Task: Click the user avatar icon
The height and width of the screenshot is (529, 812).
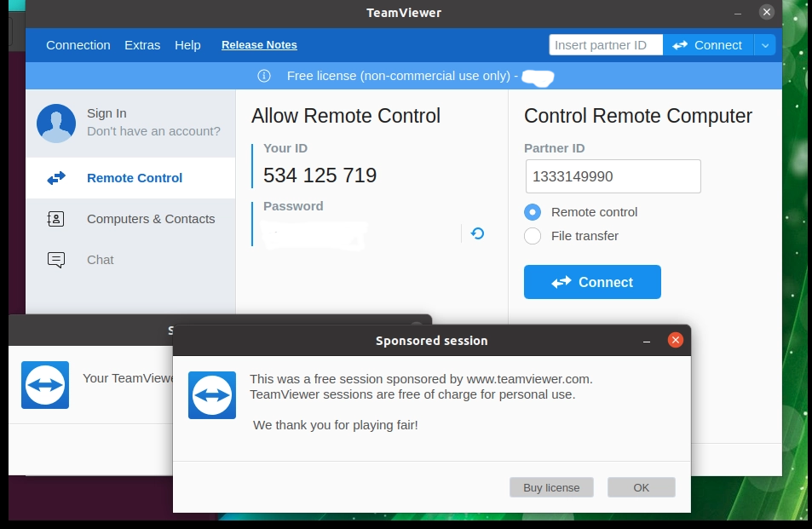Action: pyautogui.click(x=56, y=124)
